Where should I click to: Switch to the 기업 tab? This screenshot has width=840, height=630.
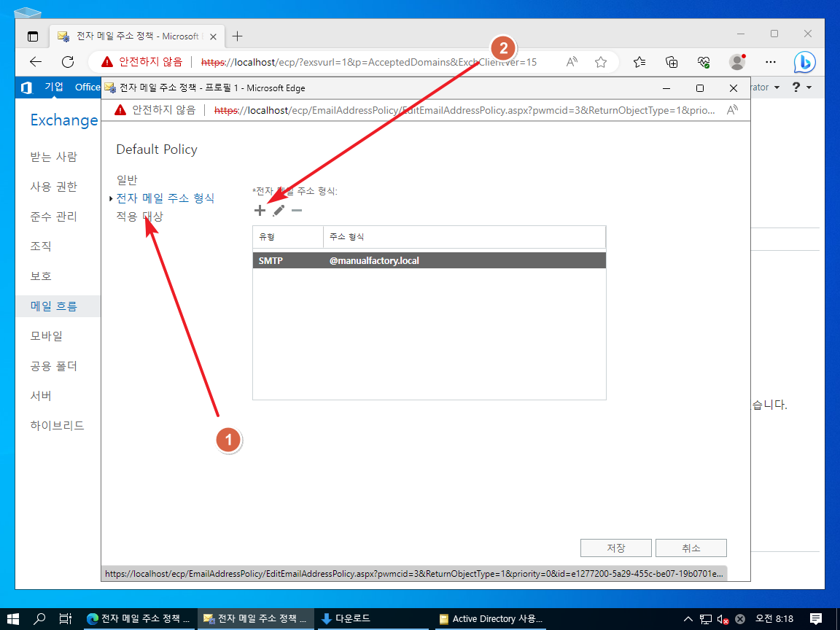[54, 87]
